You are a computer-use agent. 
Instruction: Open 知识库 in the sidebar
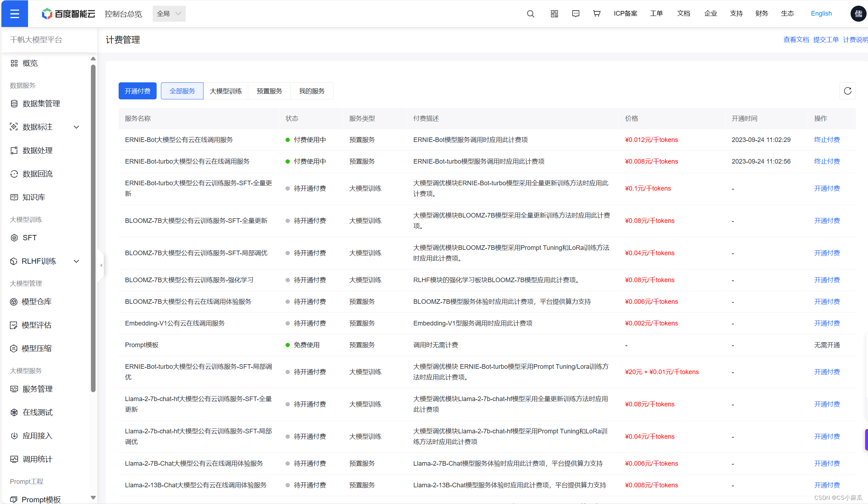pyautogui.click(x=28, y=197)
